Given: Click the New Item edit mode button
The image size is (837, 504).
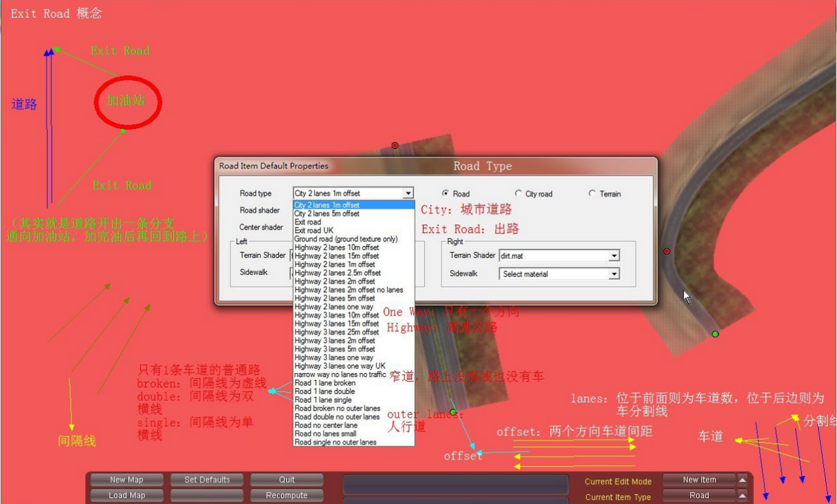Looking at the screenshot, I should (699, 480).
